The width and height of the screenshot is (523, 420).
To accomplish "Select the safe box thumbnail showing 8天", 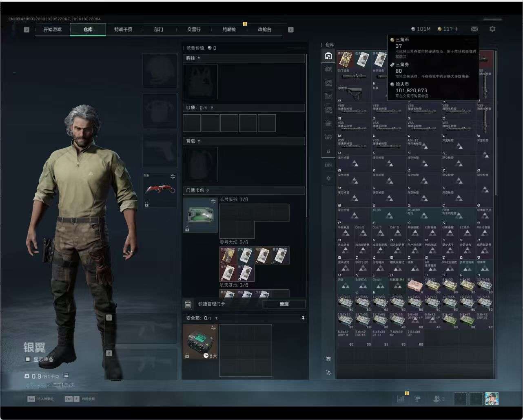I will [200, 342].
